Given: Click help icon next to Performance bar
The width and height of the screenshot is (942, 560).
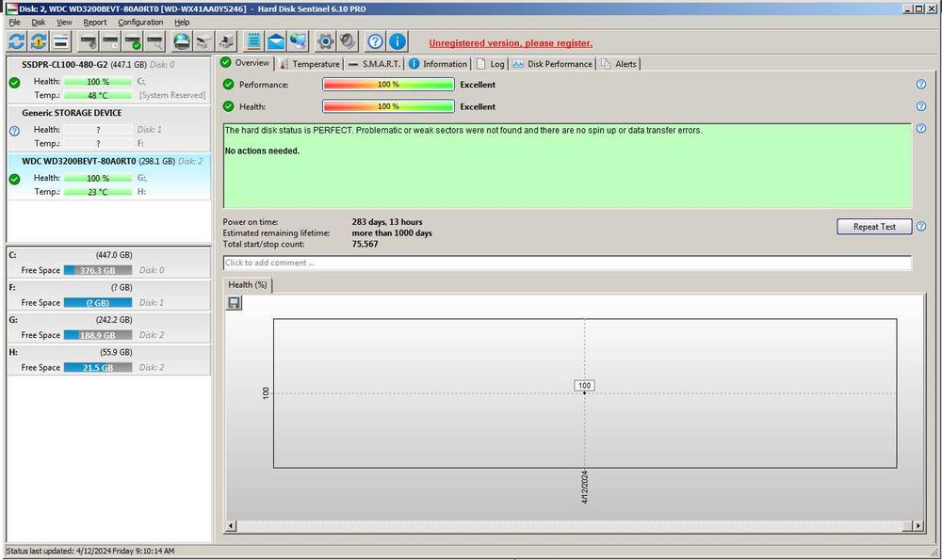Looking at the screenshot, I should tap(921, 84).
